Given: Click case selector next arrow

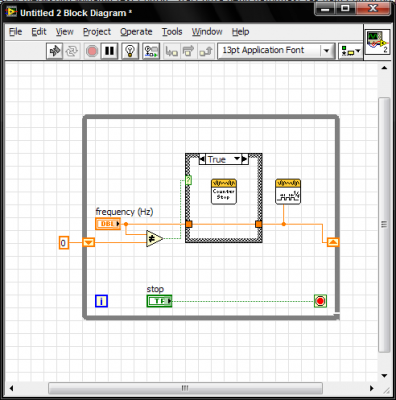Looking at the screenshot, I should (x=245, y=159).
